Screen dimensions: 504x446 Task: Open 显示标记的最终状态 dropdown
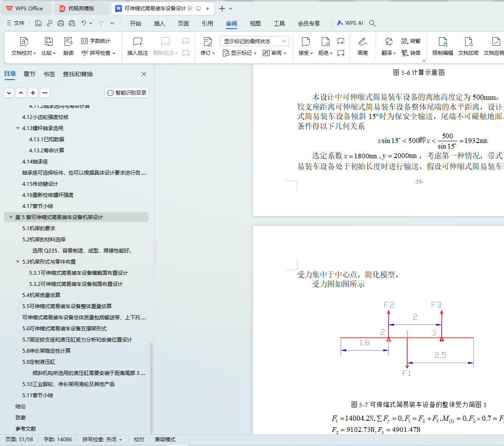(255, 41)
